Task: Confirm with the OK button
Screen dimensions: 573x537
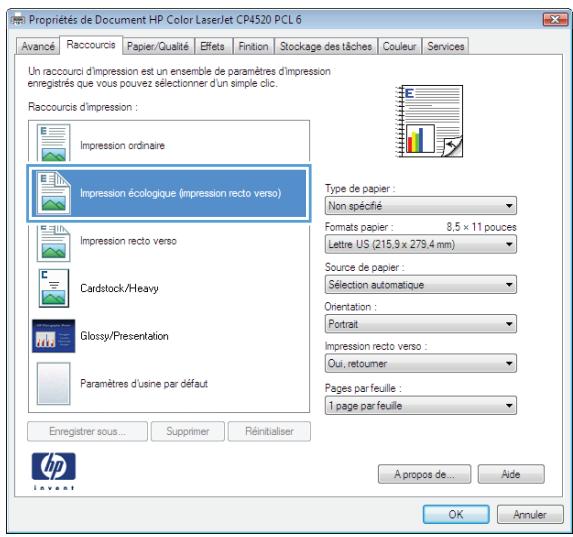Action: pos(456,514)
